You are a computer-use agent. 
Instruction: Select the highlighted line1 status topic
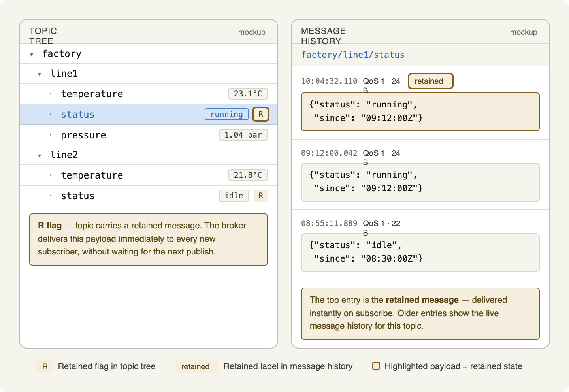tap(149, 114)
